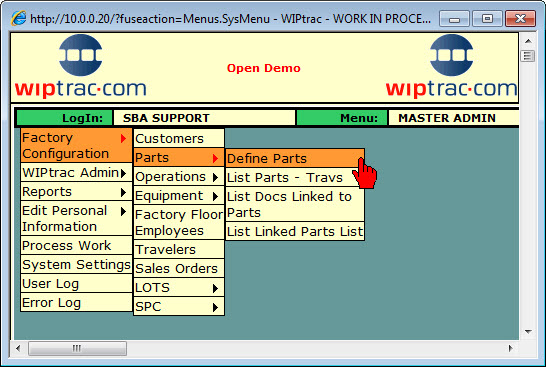The width and height of the screenshot is (546, 367).
Task: Click the Open Demo heading
Action: pos(264,68)
